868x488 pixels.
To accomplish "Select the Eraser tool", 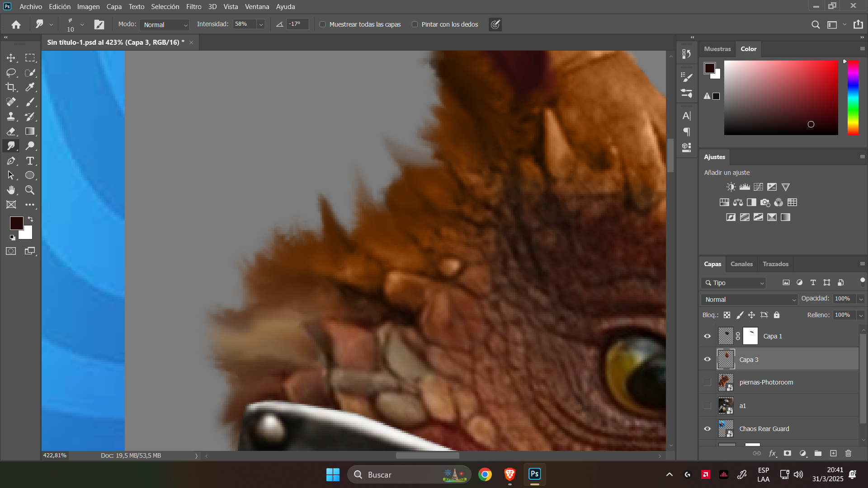I will coord(11,131).
